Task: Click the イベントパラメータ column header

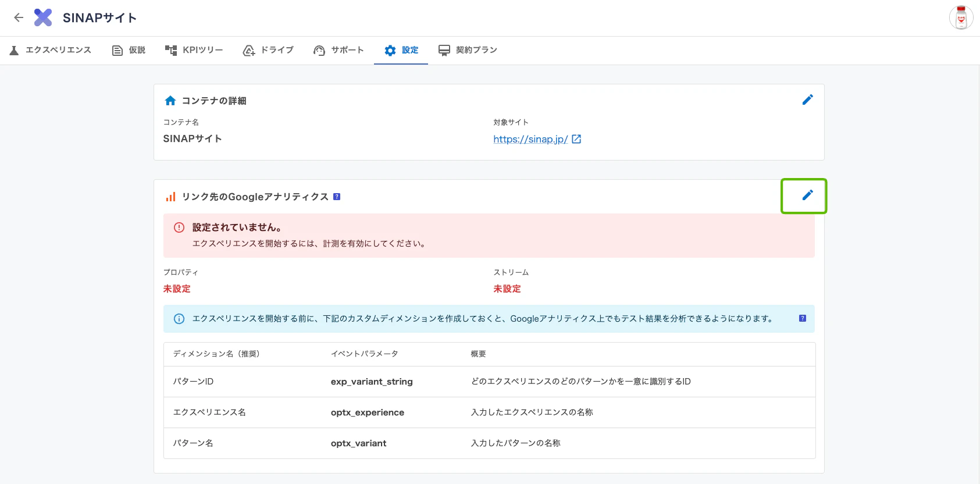Action: 365,354
